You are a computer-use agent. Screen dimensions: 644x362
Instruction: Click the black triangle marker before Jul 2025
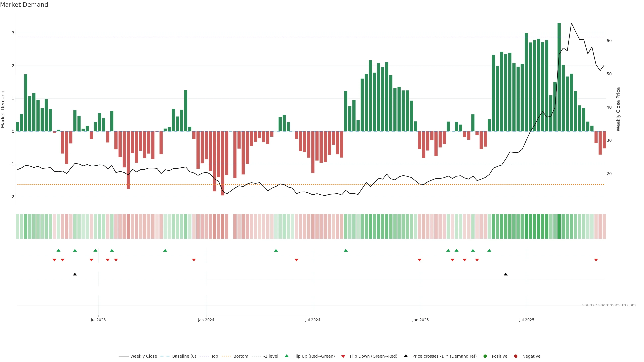[506, 274]
